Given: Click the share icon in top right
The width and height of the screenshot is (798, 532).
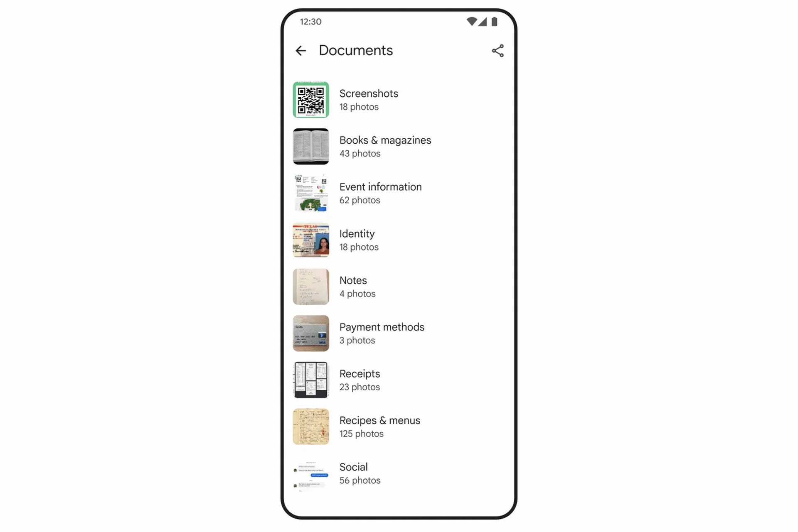Looking at the screenshot, I should coord(498,51).
